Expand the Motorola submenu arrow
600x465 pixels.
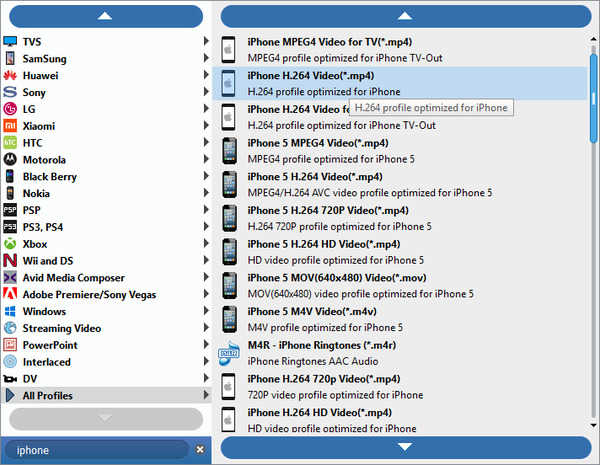[206, 159]
